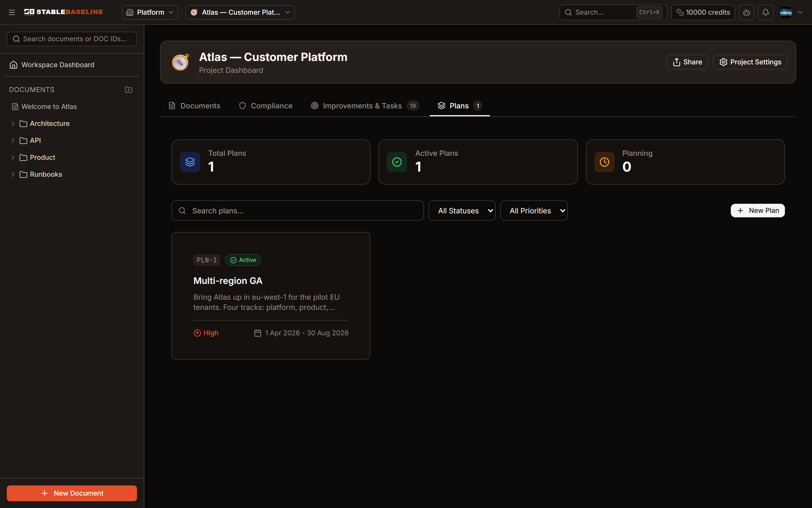Click the 1 Apr 2026 - 30 Aug 2026 date range
Screen dimensions: 812x508
coord(307,333)
